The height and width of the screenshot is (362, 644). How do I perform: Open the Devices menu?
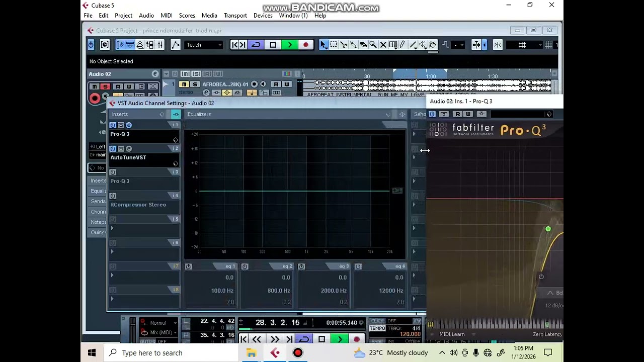(263, 16)
